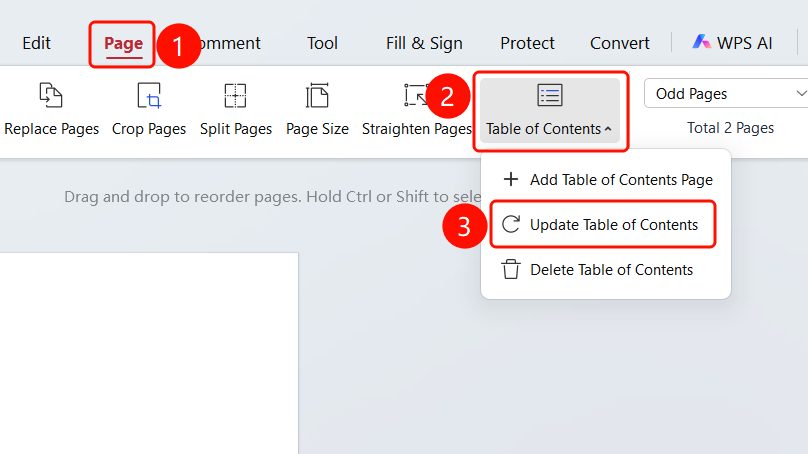Open the Protect tab
808x454 pixels.
point(527,43)
